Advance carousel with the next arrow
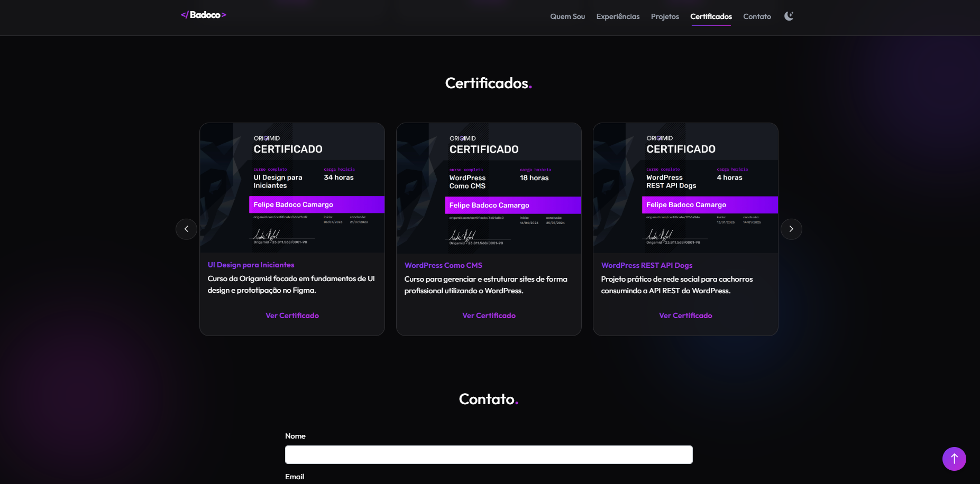 [791, 229]
